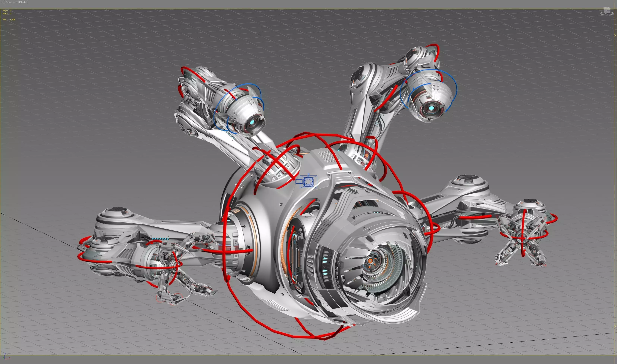Click the FPS: 1,405 readout
The width and height of the screenshot is (617, 364).
pyautogui.click(x=9, y=20)
